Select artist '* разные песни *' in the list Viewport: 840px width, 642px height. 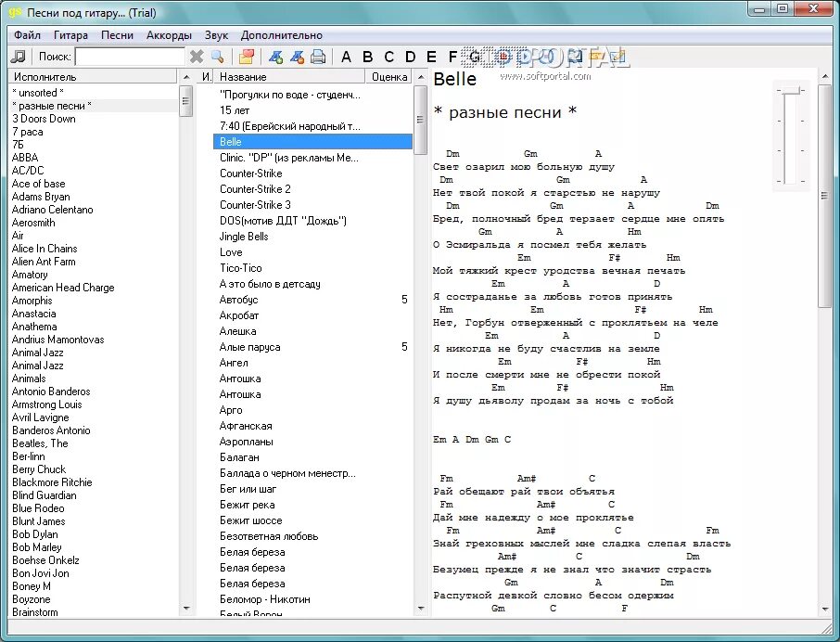click(52, 106)
